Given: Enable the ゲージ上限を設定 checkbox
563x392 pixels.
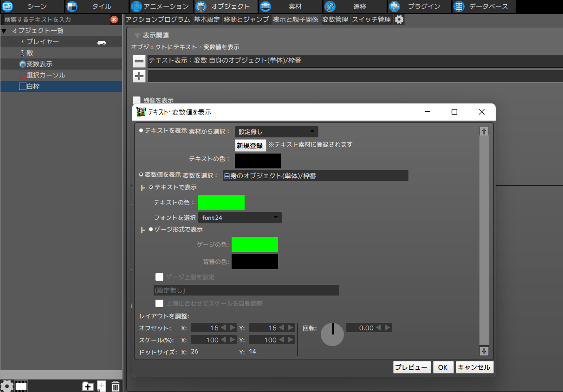Looking at the screenshot, I should [x=159, y=277].
